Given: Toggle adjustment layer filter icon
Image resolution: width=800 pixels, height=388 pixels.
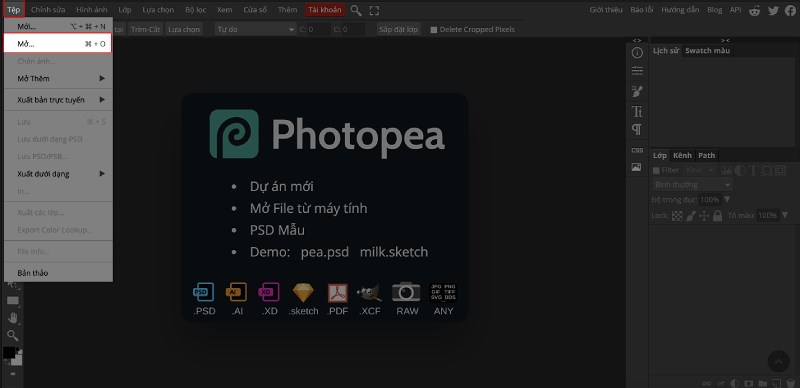Looking at the screenshot, I should (740, 171).
